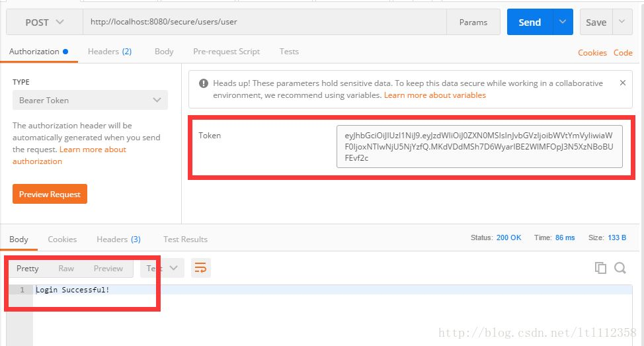The height and width of the screenshot is (346, 644).
Task: Click the Login Successful! response line
Action: pyautogui.click(x=73, y=290)
